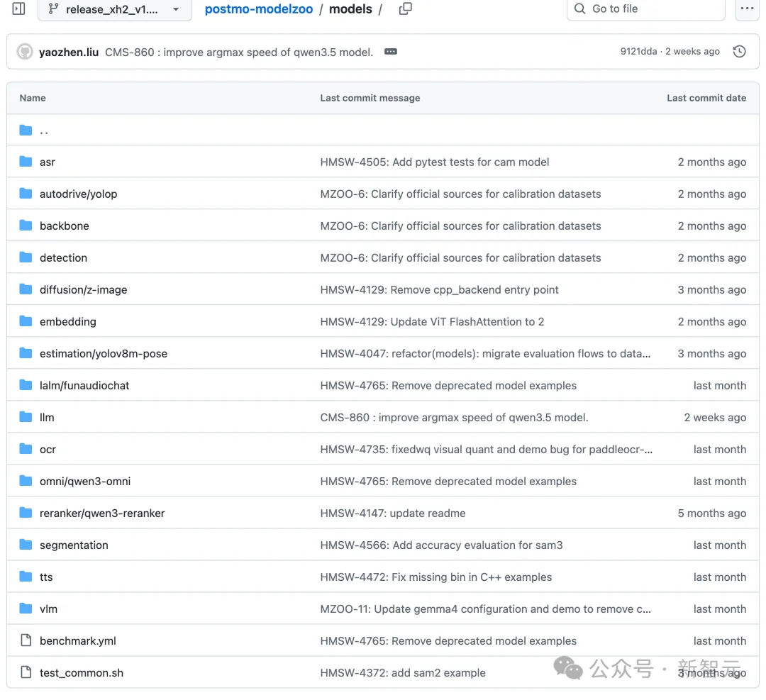Open commit 'HMSW-4129: Remove cpp_backend entry point'
The width and height of the screenshot is (766, 700).
(x=439, y=289)
